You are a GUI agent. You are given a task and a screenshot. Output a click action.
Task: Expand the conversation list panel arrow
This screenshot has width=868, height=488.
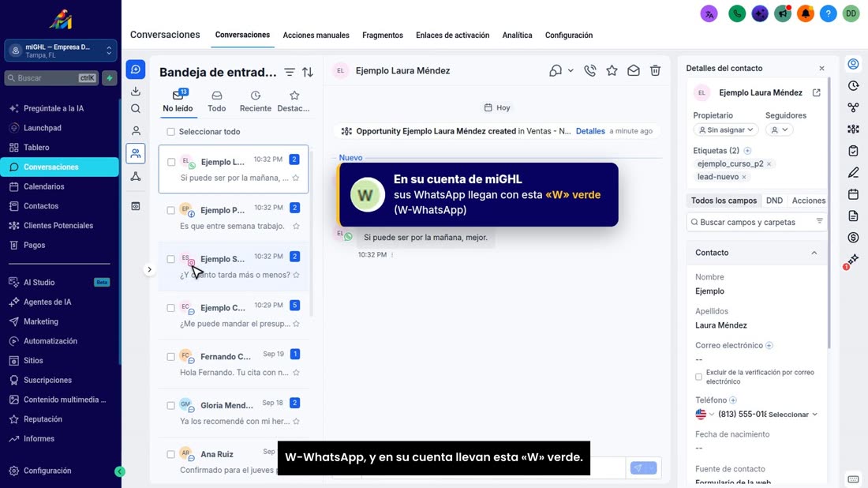pos(149,270)
